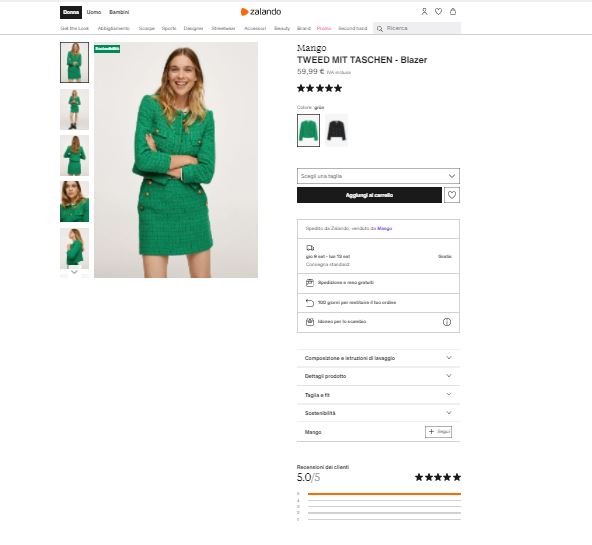Click the info icon in delivery box

coord(447,322)
